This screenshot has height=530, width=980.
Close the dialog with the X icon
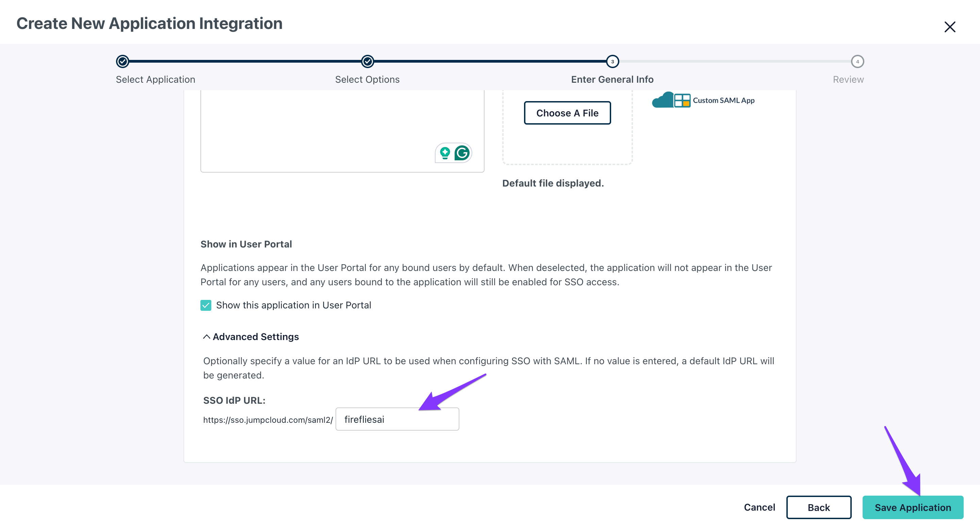tap(950, 27)
